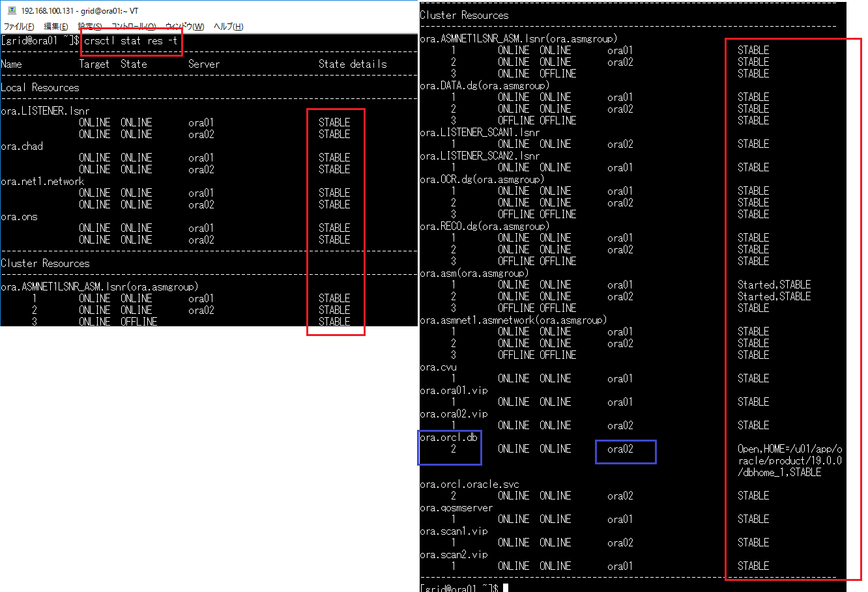Image resolution: width=868 pixels, height=592 pixels.
Task: Click the 'ora.scan1.vip' resource name
Action: coord(454,530)
